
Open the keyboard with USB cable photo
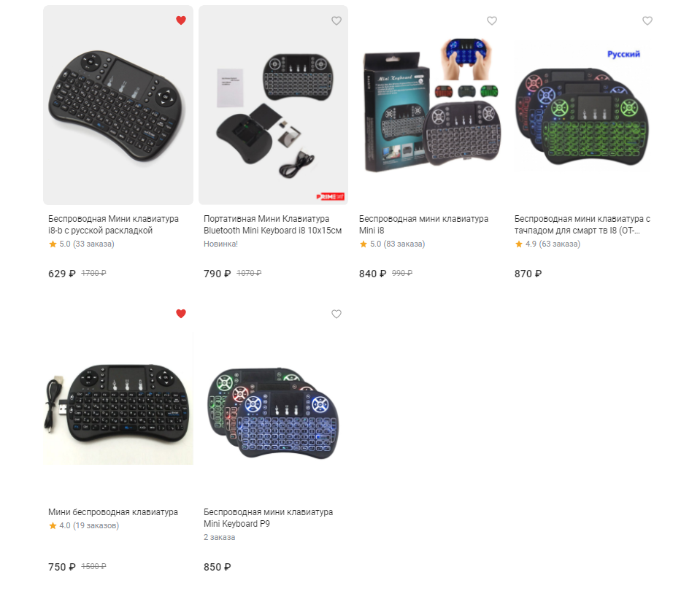[118, 398]
